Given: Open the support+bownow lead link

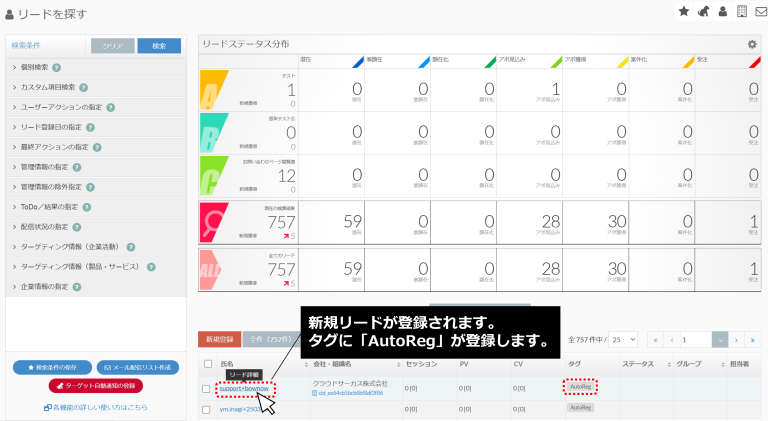Looking at the screenshot, I should 244,389.
